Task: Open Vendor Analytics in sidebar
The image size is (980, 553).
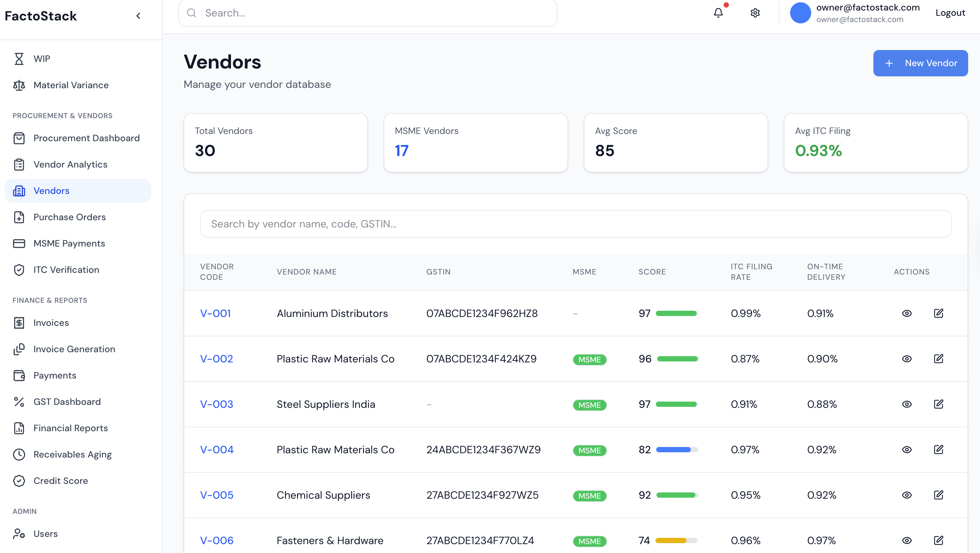Action: pos(70,164)
